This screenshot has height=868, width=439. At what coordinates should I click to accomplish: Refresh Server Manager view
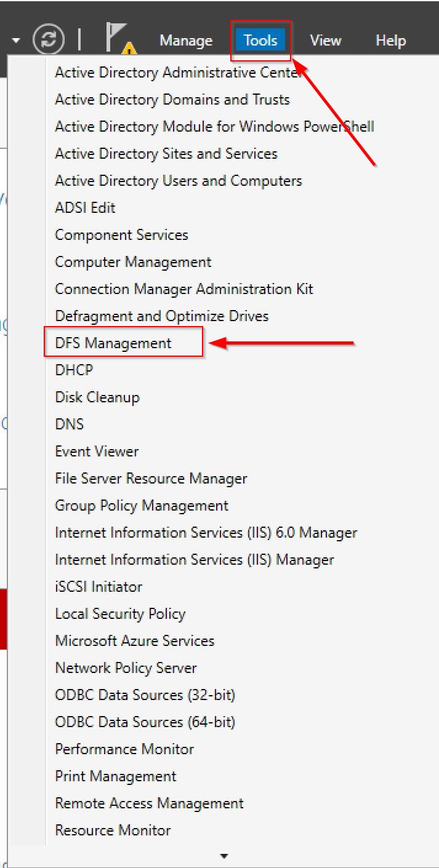pyautogui.click(x=49, y=39)
